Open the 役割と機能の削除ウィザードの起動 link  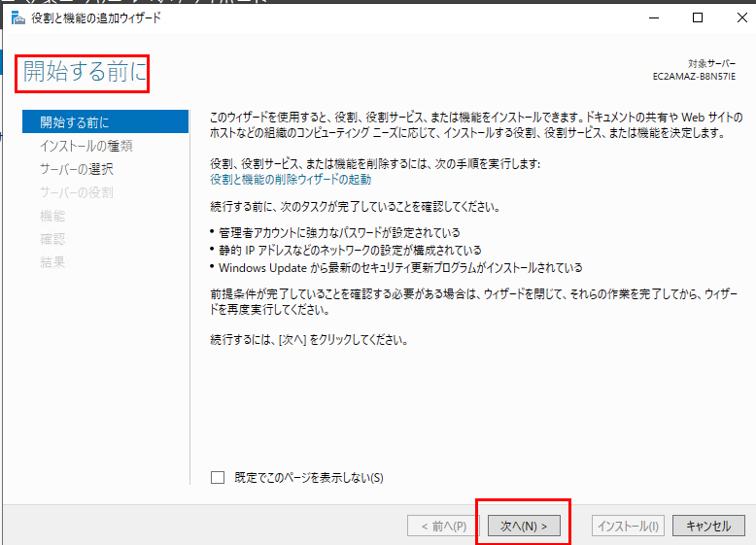[x=291, y=180]
